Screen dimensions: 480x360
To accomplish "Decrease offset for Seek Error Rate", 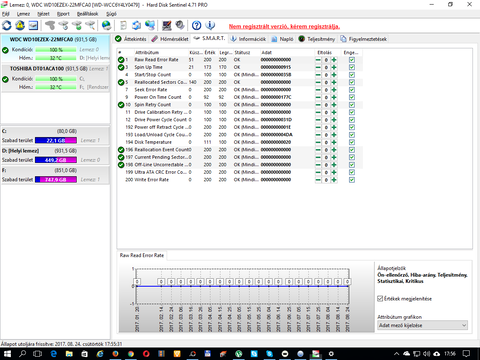I will point(318,90).
